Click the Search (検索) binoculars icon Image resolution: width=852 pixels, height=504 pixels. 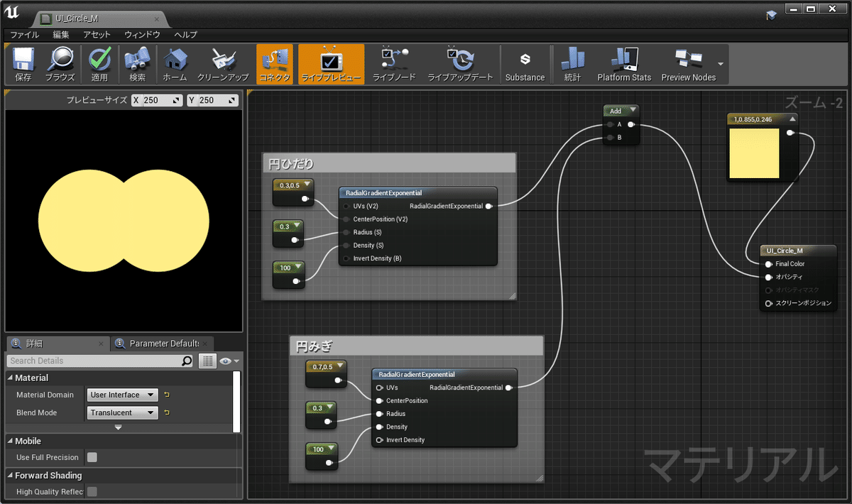click(137, 65)
